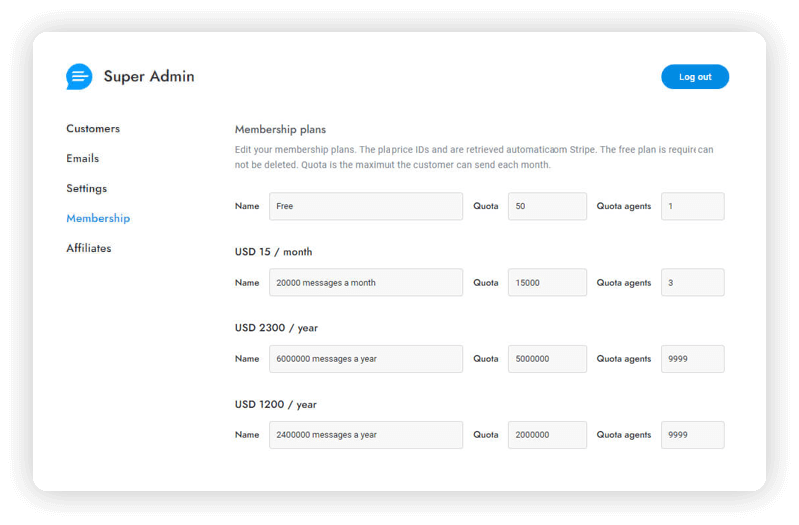Click the '6000000 messages a year' name field
This screenshot has height=525, width=799.
pos(365,359)
